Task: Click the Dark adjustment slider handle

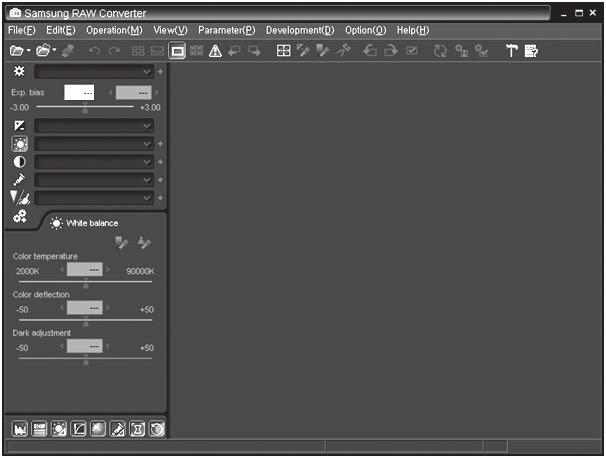Action: coord(86,360)
